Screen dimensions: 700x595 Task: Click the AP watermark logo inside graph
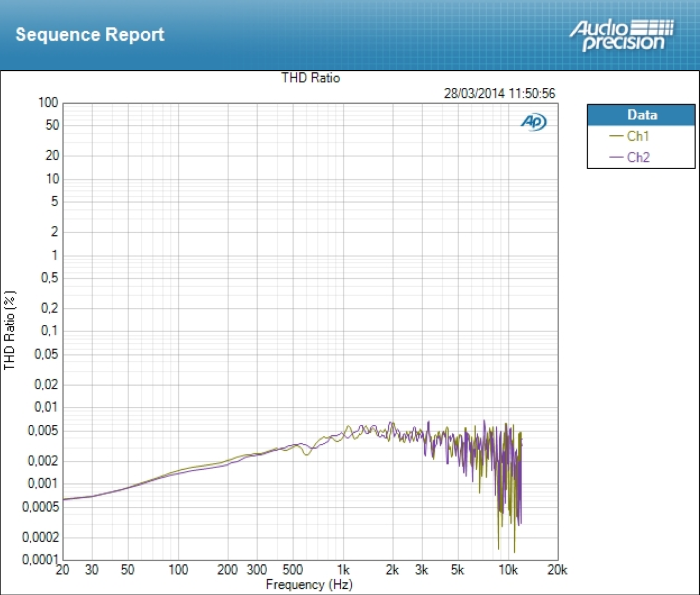(x=533, y=121)
